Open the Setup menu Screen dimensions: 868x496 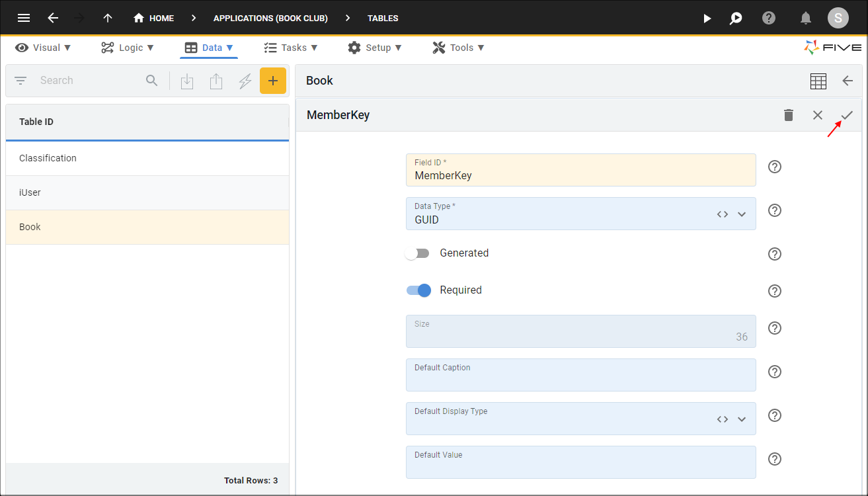[x=374, y=48]
